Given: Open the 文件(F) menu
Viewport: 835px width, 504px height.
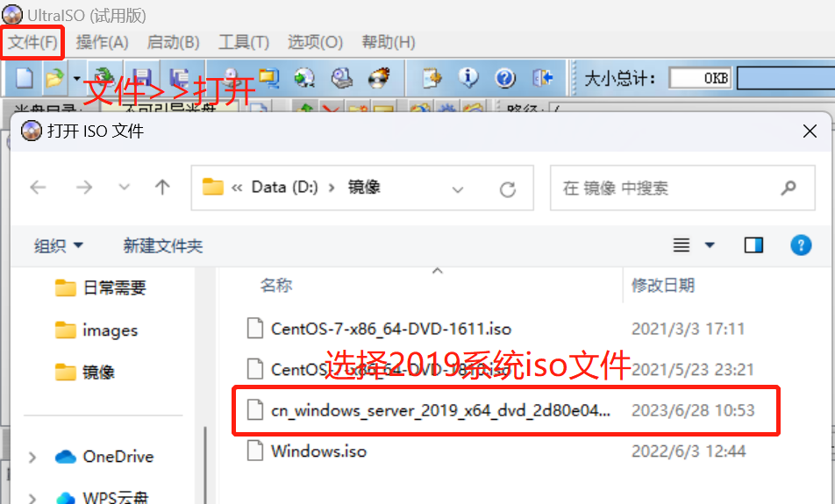Looking at the screenshot, I should coord(32,42).
